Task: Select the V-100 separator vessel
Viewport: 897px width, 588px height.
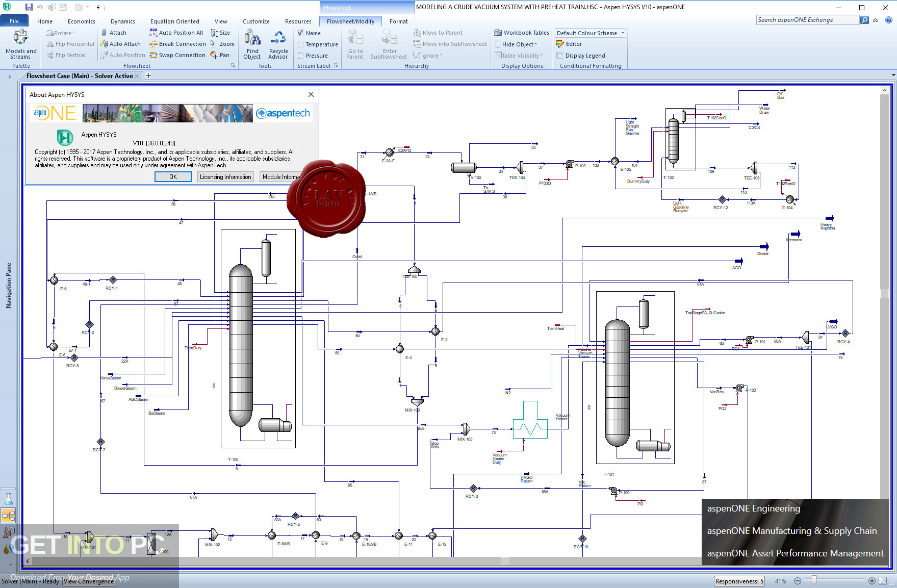Action: (x=464, y=167)
